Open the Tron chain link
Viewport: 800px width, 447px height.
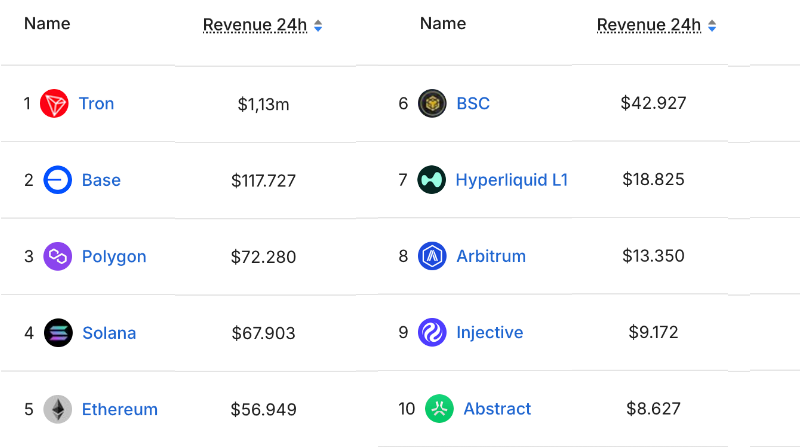click(x=96, y=104)
